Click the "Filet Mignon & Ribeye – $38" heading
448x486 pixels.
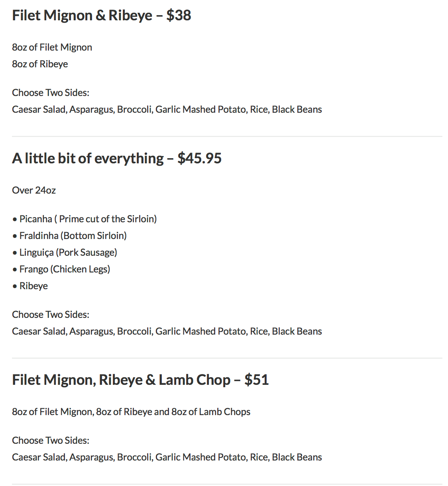(x=101, y=16)
